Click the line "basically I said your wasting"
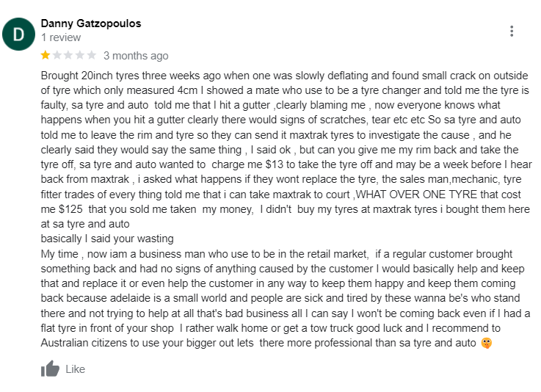This screenshot has height=392, width=541. pos(107,239)
